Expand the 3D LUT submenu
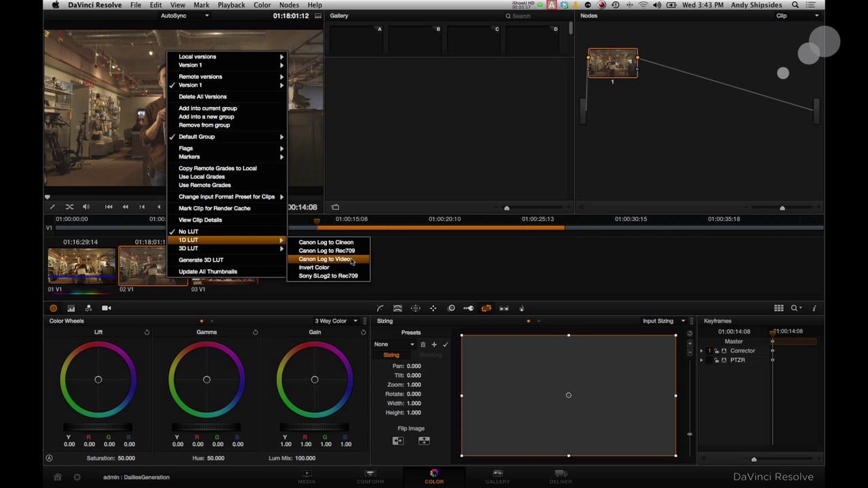868x488 pixels. coord(227,249)
